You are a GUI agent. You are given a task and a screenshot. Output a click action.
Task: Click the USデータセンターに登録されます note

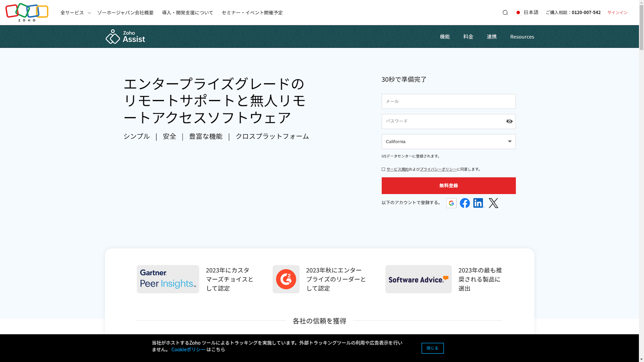click(x=411, y=156)
